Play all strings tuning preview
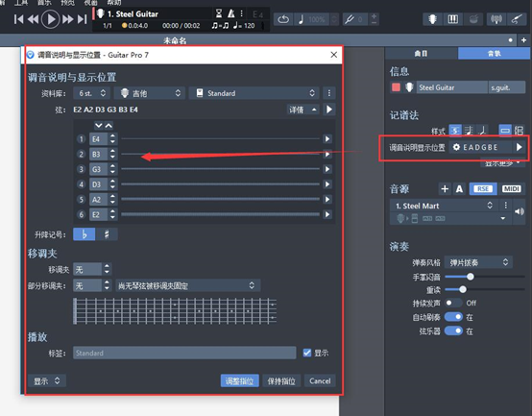532x416 pixels. [x=328, y=110]
